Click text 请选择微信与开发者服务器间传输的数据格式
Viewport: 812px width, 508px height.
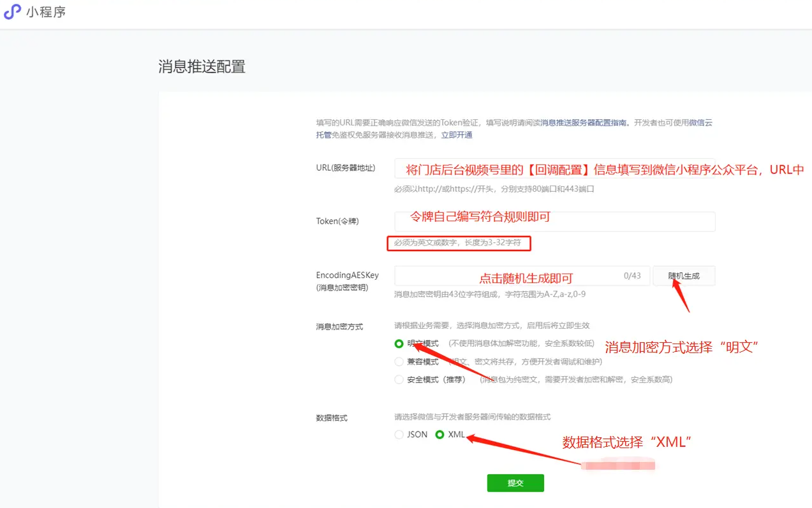472,417
